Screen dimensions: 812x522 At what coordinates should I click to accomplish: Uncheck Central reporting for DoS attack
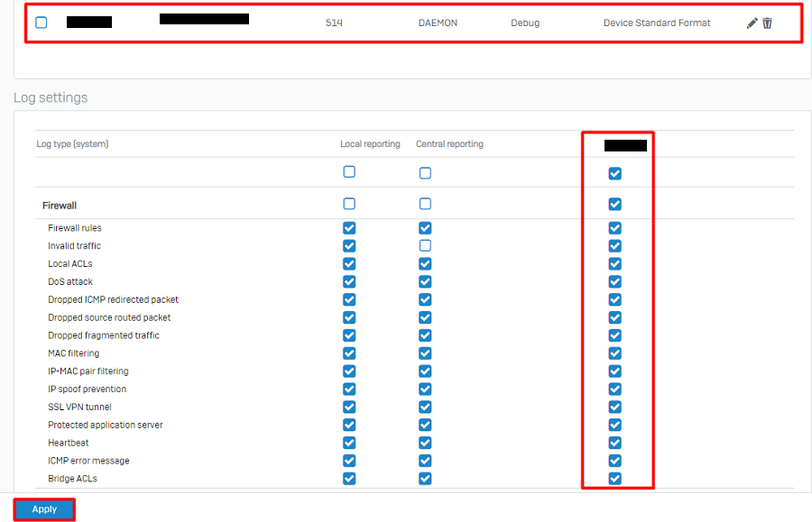point(425,281)
